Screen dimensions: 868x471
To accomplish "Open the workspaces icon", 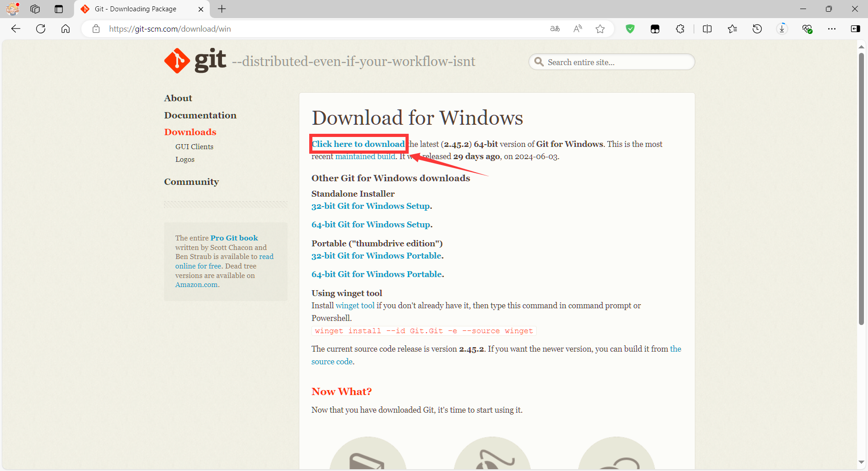I will click(x=35, y=9).
